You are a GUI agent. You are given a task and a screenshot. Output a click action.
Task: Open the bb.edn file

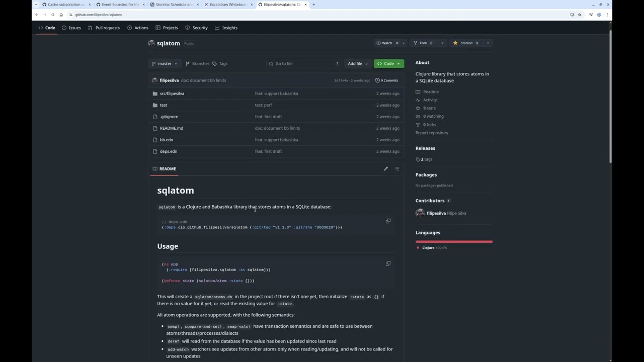click(167, 140)
